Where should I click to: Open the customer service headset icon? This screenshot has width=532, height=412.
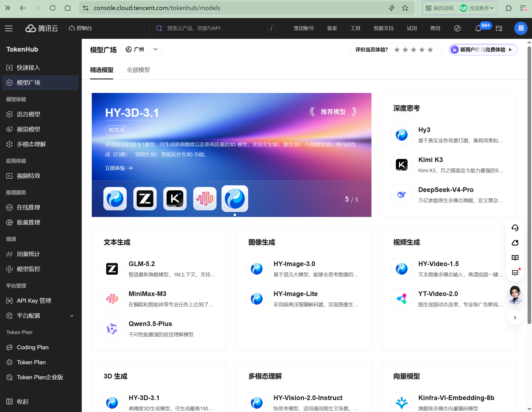tap(515, 228)
